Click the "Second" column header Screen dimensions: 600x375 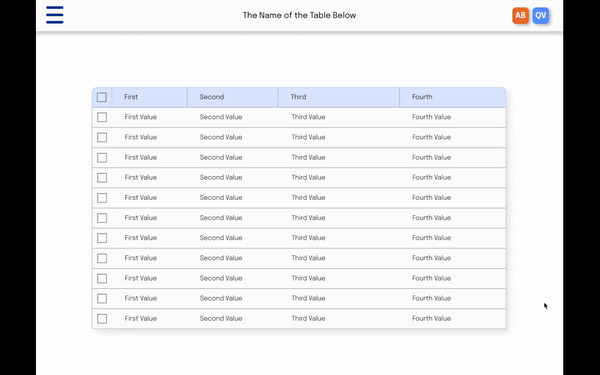233,97
